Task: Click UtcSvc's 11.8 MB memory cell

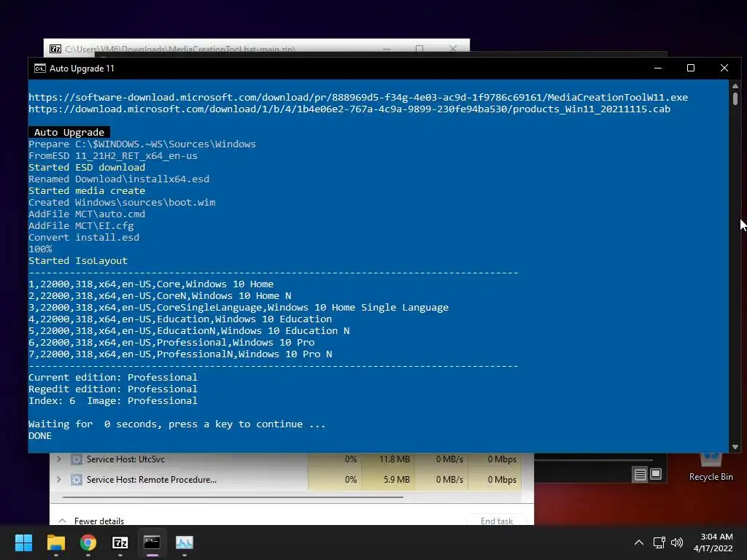Action: tap(388, 459)
